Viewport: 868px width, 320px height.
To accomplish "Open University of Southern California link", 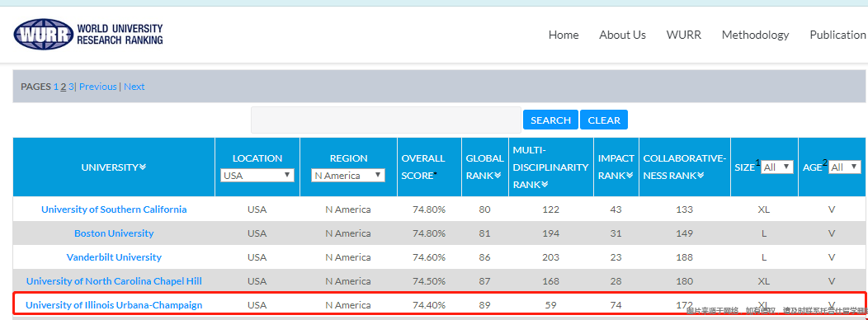I will click(x=114, y=209).
